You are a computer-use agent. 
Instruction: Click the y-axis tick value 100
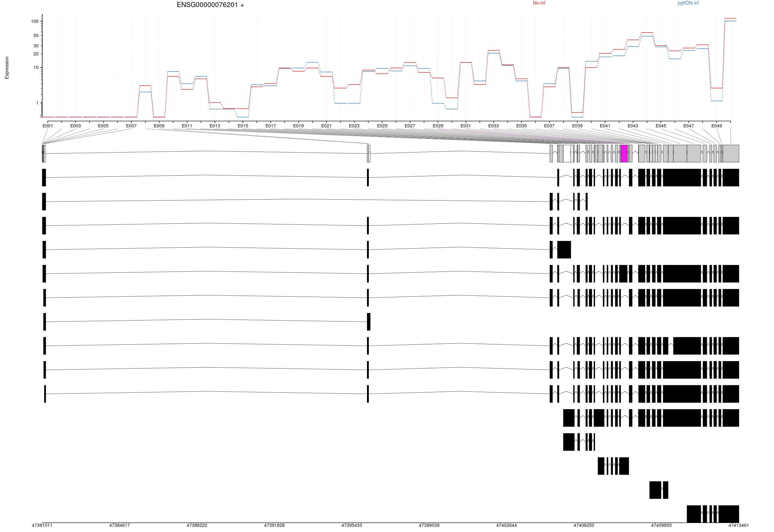(x=35, y=21)
